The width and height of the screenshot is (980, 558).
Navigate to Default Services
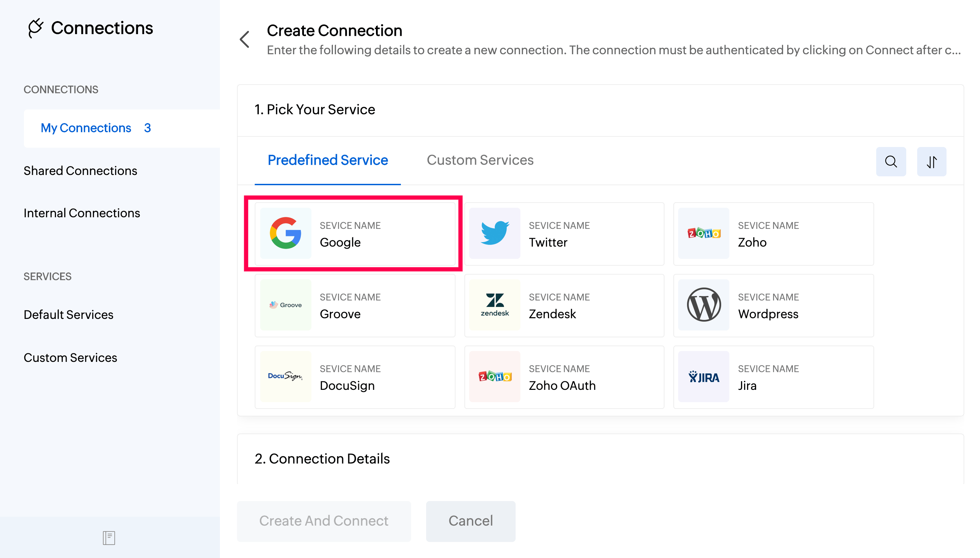68,314
